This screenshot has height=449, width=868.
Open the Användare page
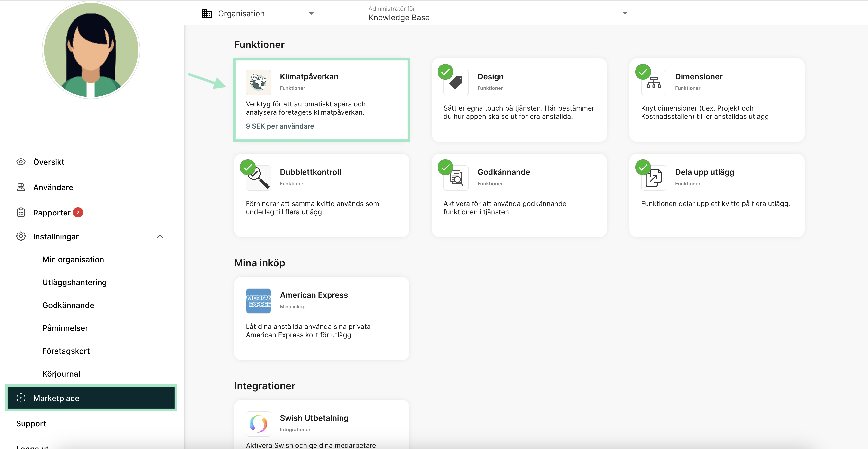pos(53,187)
